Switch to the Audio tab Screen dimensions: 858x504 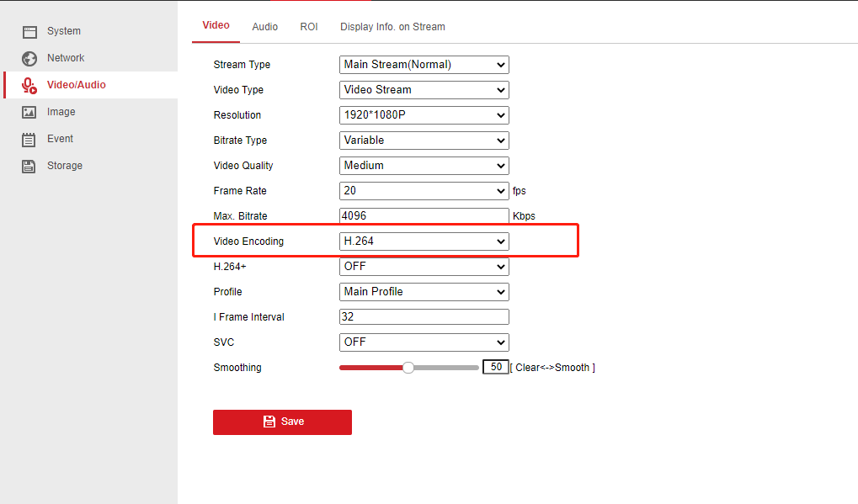[265, 27]
